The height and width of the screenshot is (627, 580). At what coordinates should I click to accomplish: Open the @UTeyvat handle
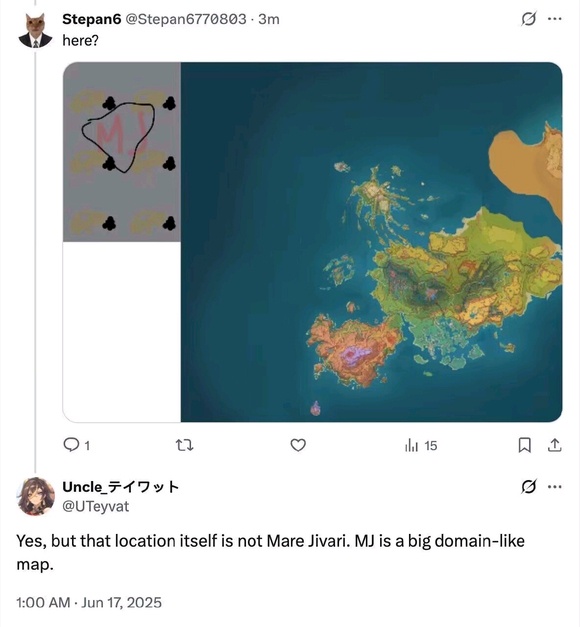(96, 506)
